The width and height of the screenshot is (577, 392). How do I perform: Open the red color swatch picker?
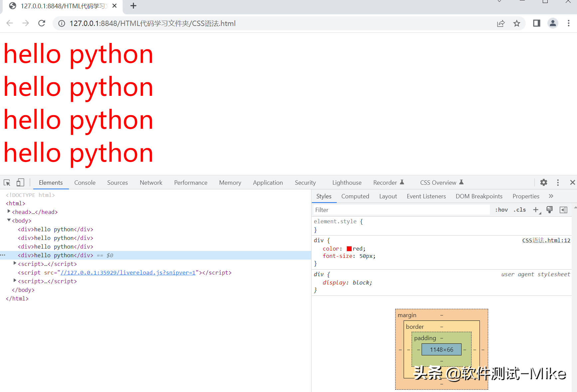tap(349, 249)
